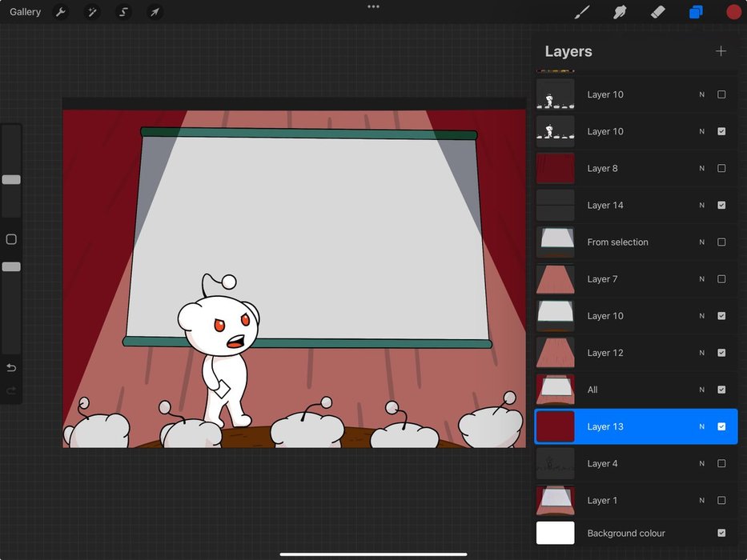The height and width of the screenshot is (560, 747).
Task: Select the Paint brush tool
Action: coord(582,12)
